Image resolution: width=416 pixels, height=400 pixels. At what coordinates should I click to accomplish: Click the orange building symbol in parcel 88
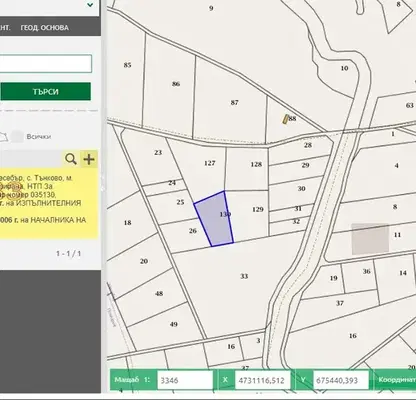[x=286, y=119]
